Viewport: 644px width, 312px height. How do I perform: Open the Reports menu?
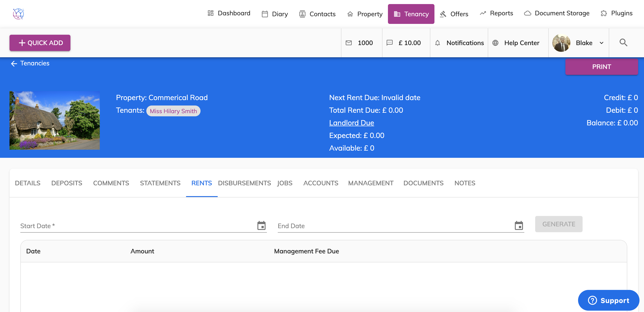coord(496,13)
